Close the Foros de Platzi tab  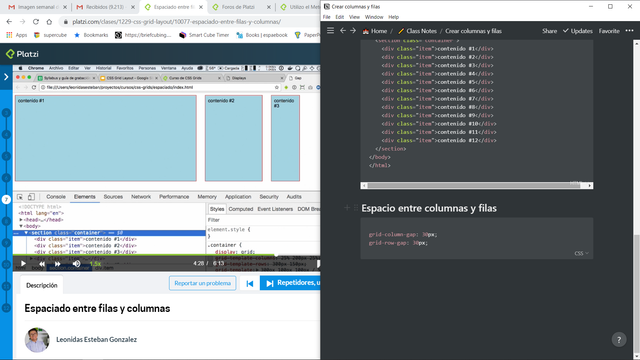coord(268,7)
